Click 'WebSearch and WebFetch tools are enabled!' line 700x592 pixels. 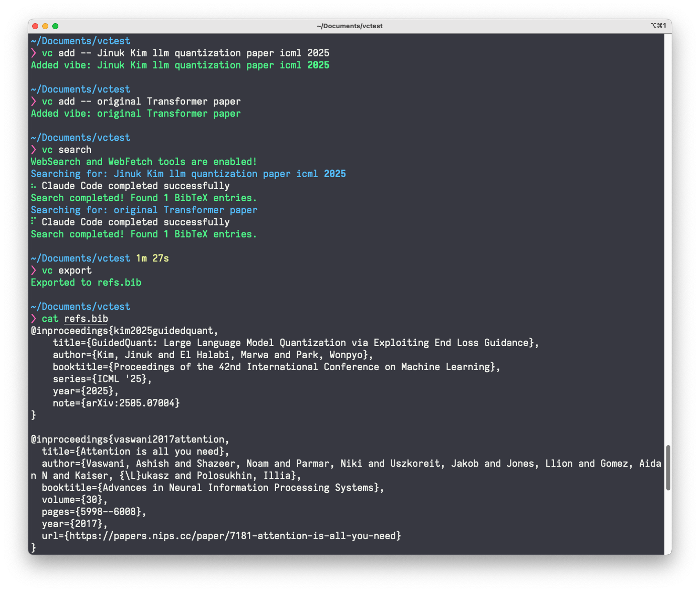coord(144,162)
